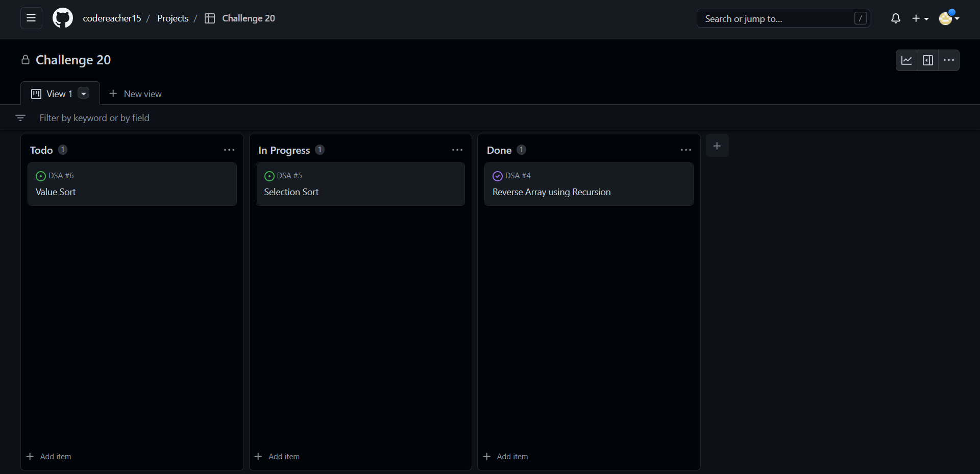The width and height of the screenshot is (980, 474).
Task: Open the In Progress column options menu
Action: 457,150
